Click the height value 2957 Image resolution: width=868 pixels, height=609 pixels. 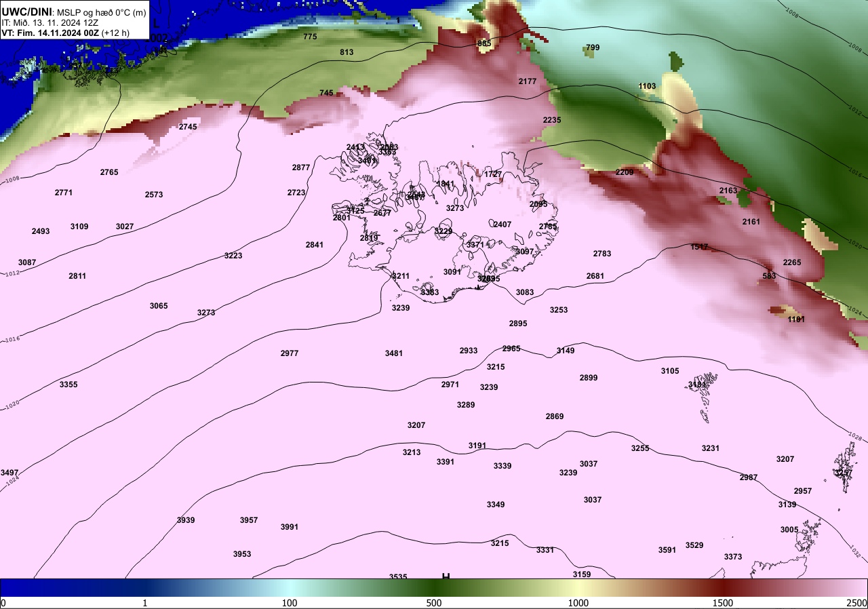point(803,491)
